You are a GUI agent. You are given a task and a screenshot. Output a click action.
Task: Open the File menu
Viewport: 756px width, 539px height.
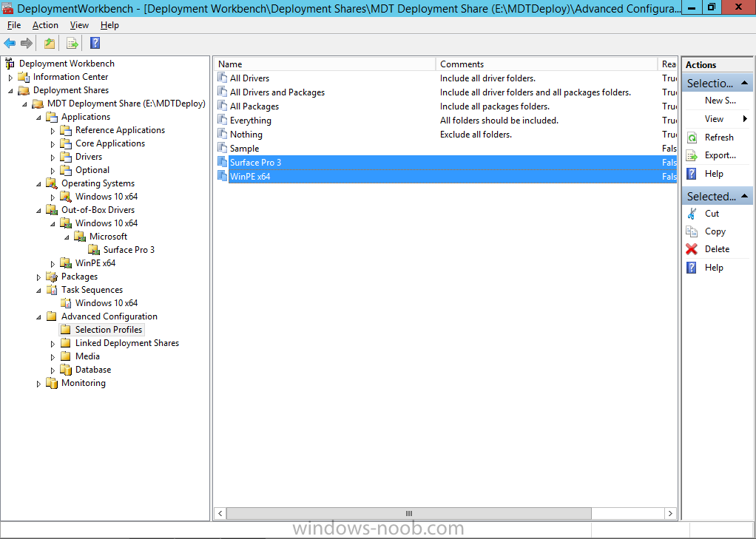pos(14,25)
